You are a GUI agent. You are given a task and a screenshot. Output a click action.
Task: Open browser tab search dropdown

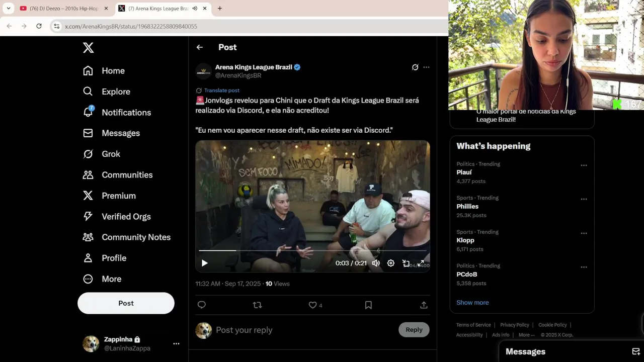point(9,9)
